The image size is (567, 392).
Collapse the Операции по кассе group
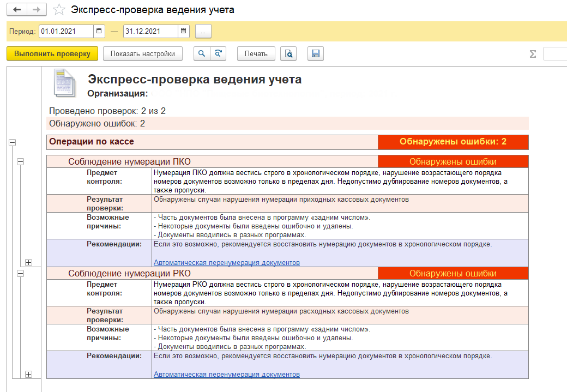(12, 142)
